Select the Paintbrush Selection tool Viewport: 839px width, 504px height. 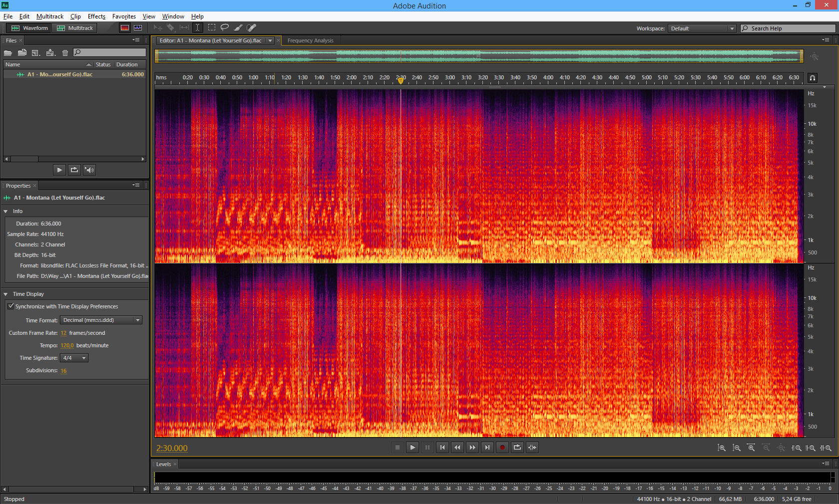click(238, 28)
